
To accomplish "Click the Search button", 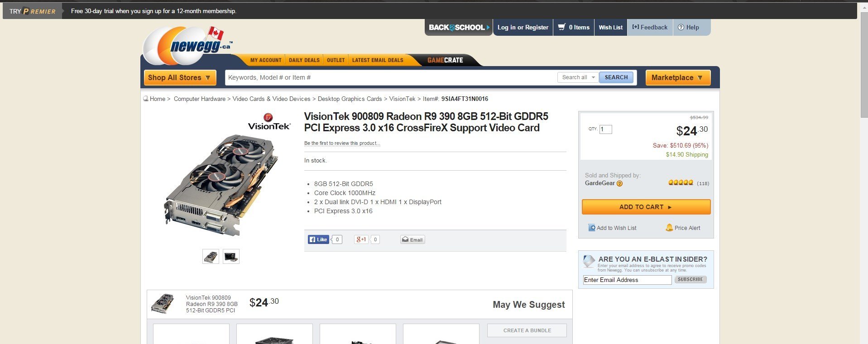I will pos(616,77).
